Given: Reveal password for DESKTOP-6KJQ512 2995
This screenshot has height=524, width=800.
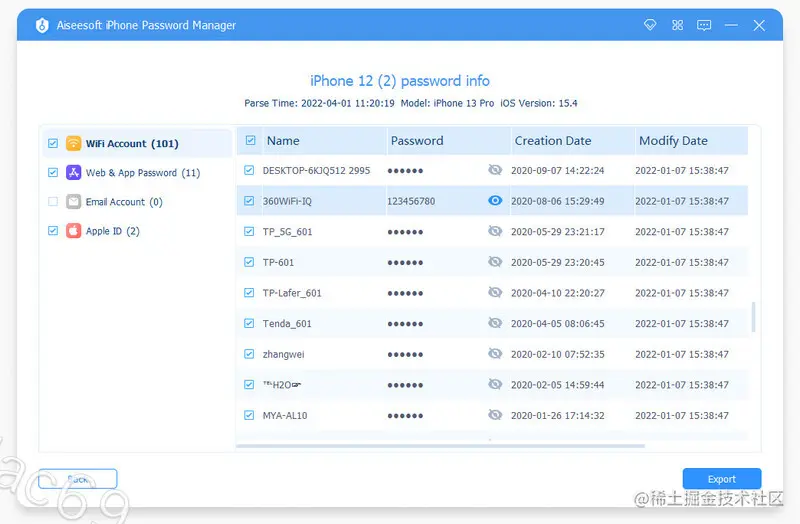Looking at the screenshot, I should 495,170.
